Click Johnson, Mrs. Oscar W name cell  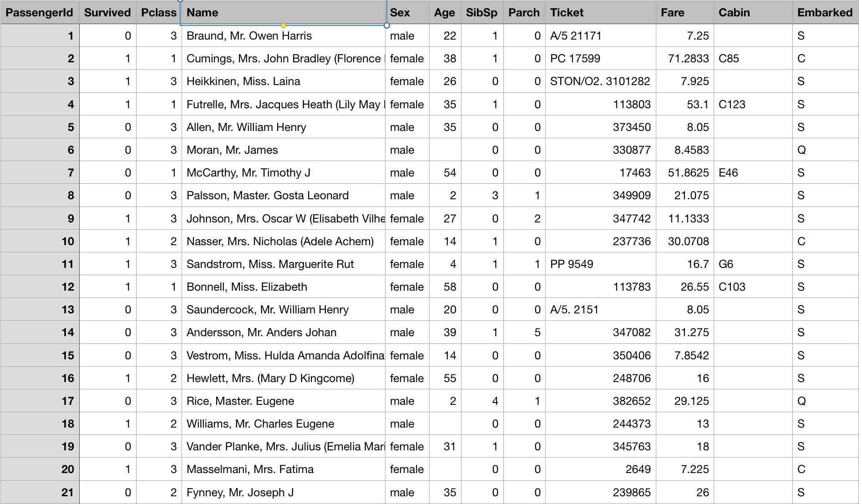point(284,218)
